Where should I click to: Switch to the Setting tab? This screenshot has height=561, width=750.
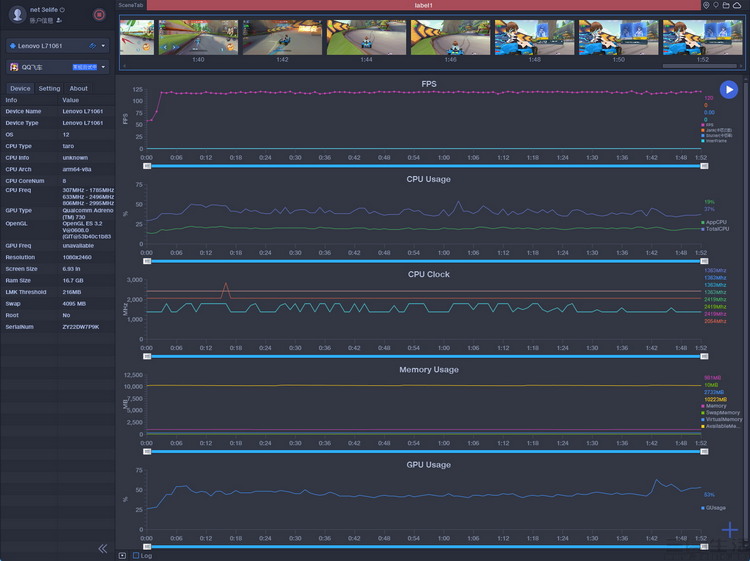tap(49, 88)
